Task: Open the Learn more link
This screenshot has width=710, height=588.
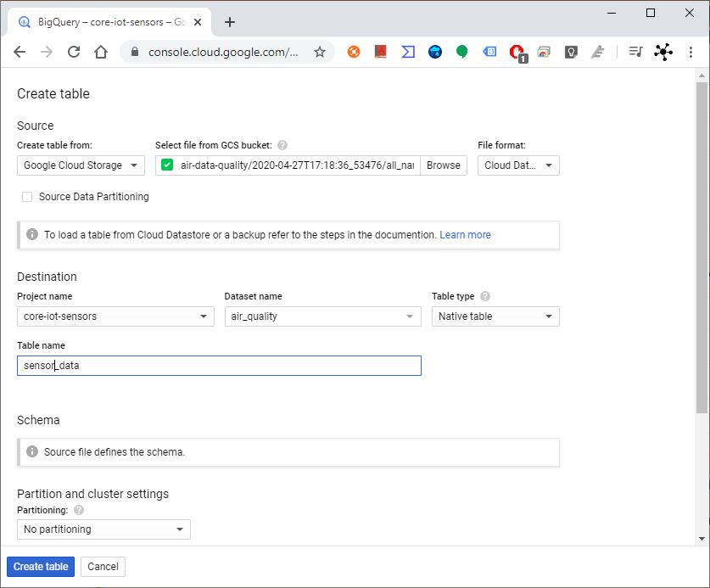Action: point(465,235)
